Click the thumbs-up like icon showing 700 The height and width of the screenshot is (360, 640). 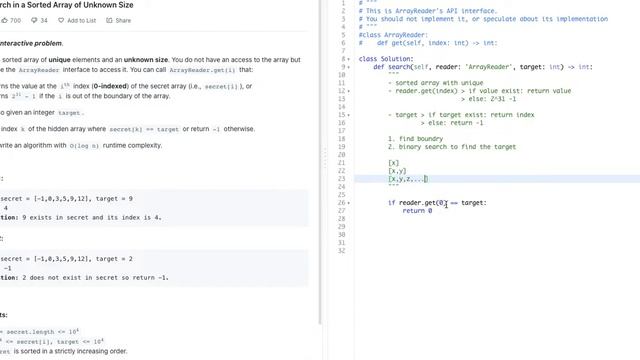point(4,20)
